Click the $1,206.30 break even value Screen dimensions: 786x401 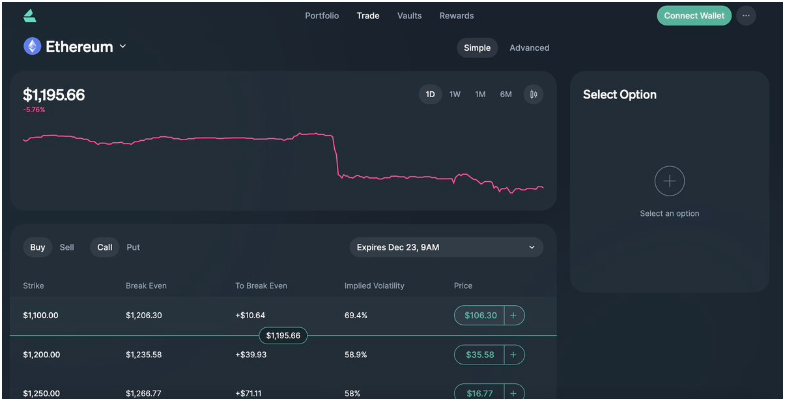(144, 315)
